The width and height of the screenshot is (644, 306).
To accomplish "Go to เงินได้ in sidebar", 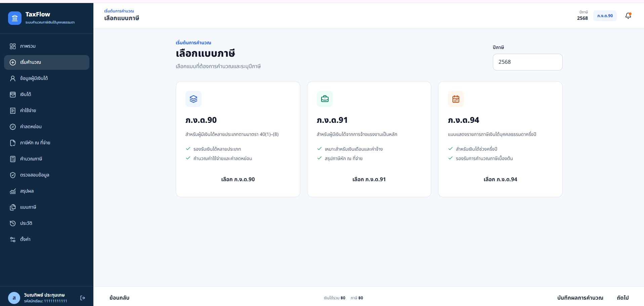I will click(x=47, y=95).
